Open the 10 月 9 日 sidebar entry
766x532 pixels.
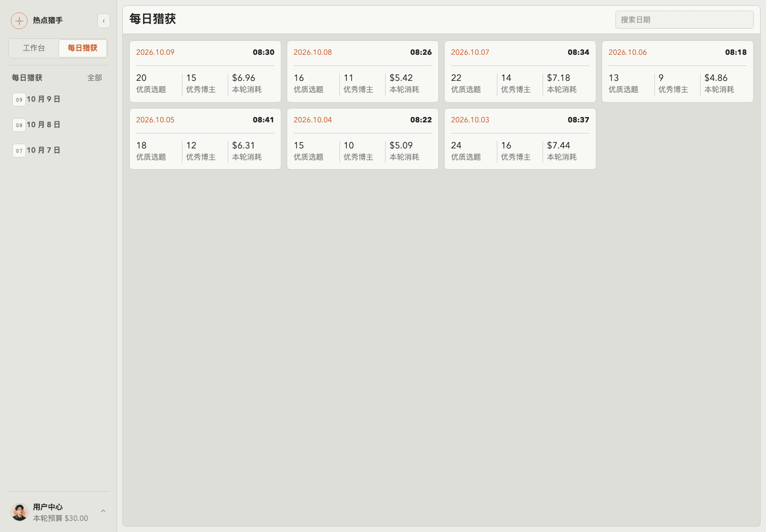coord(58,99)
